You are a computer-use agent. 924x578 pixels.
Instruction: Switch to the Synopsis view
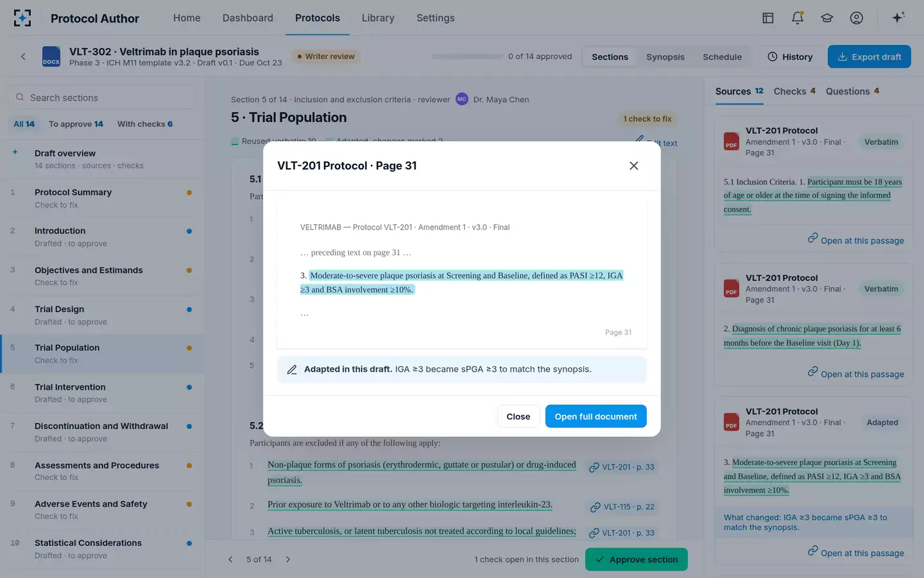tap(665, 57)
